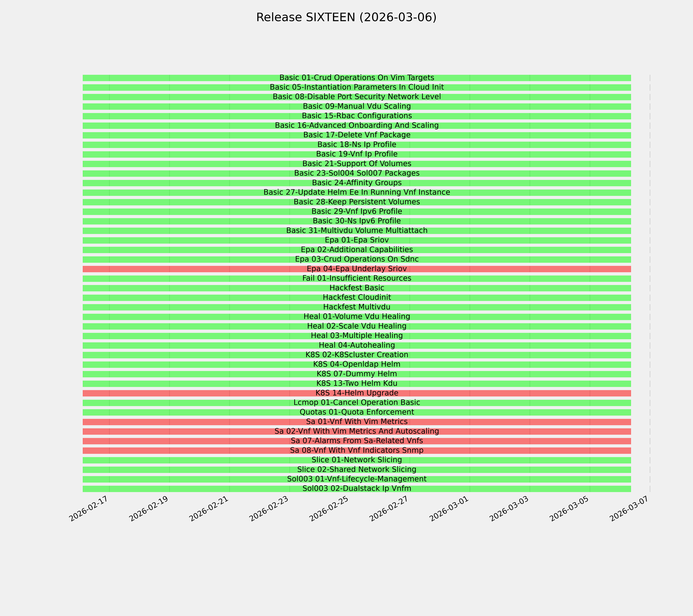Click the chart title Release SIXTEEN
Screen dimensions: 693x616
(346, 17)
